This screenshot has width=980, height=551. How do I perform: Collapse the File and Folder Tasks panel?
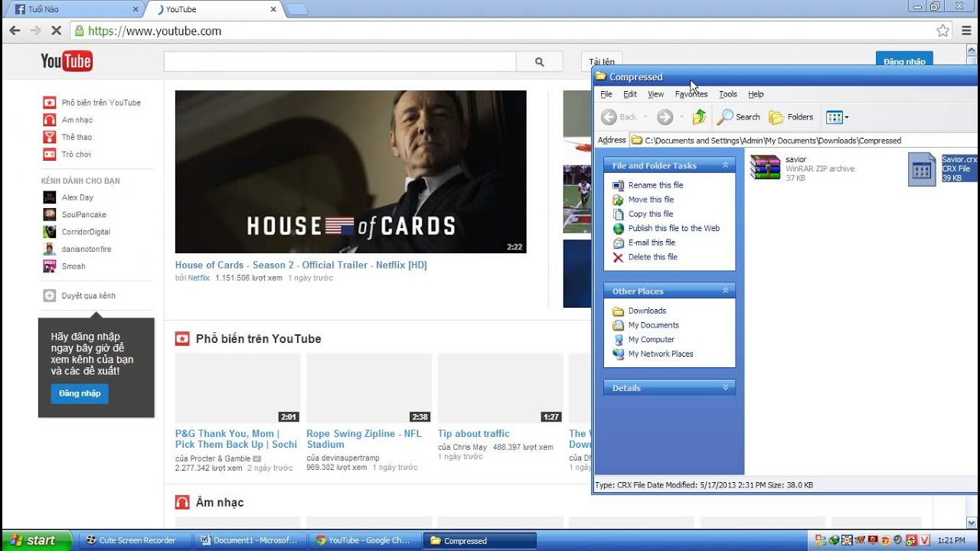(725, 165)
